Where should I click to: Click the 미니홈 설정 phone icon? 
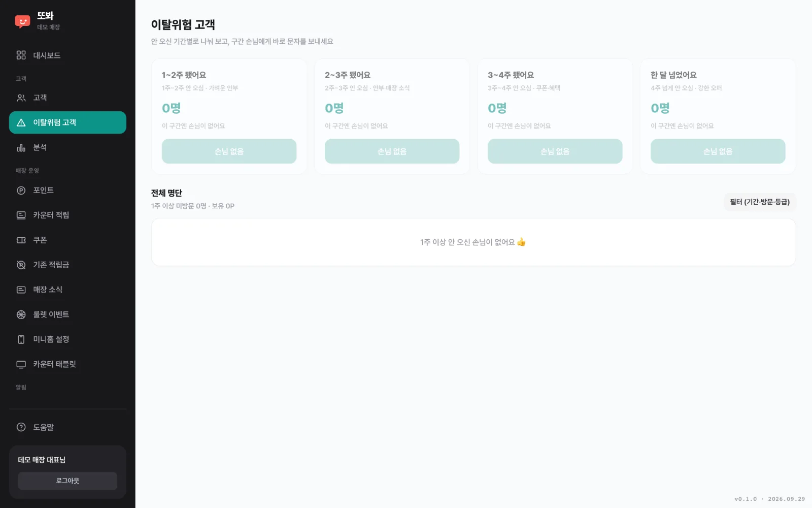[x=21, y=339]
